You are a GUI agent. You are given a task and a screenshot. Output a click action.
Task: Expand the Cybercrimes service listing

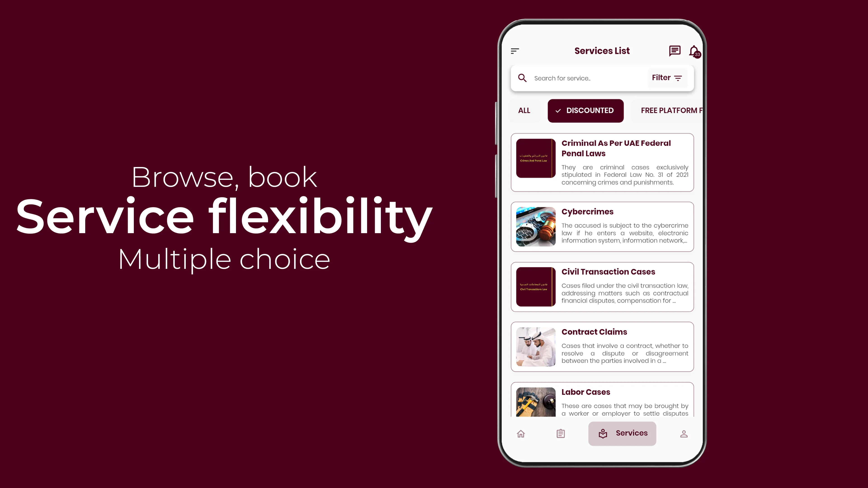point(602,226)
